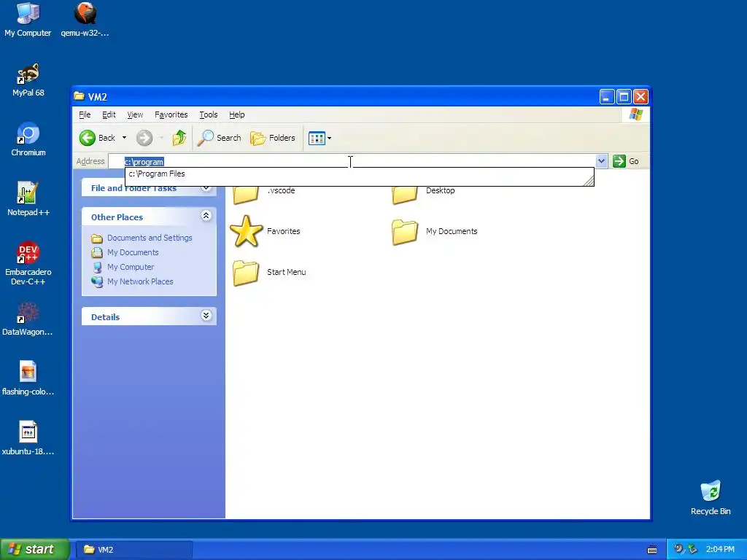747x560 pixels.
Task: Close the VM2 window
Action: (x=640, y=97)
